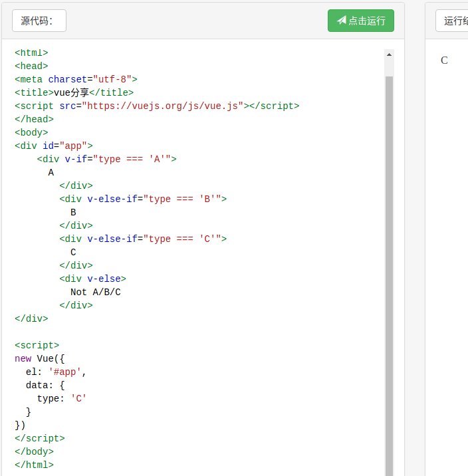The height and width of the screenshot is (476, 468).
Task: Click the </head> closing tag
Action: pos(34,119)
